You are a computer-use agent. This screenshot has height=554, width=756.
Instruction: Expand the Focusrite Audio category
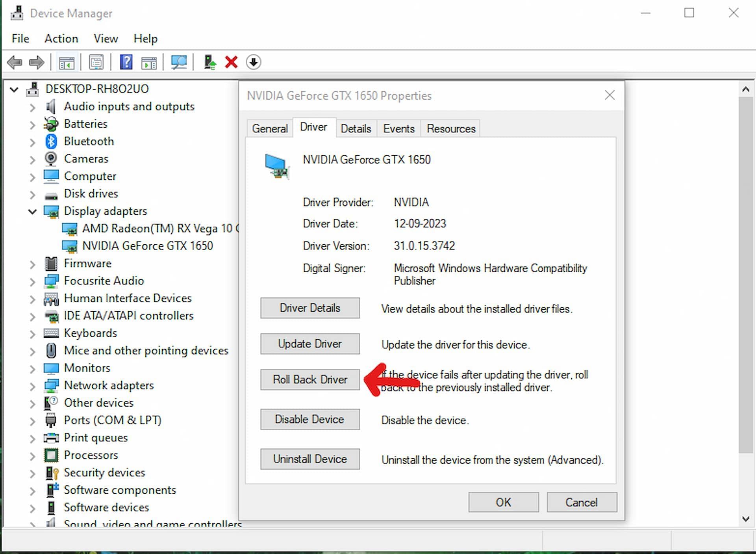[32, 281]
